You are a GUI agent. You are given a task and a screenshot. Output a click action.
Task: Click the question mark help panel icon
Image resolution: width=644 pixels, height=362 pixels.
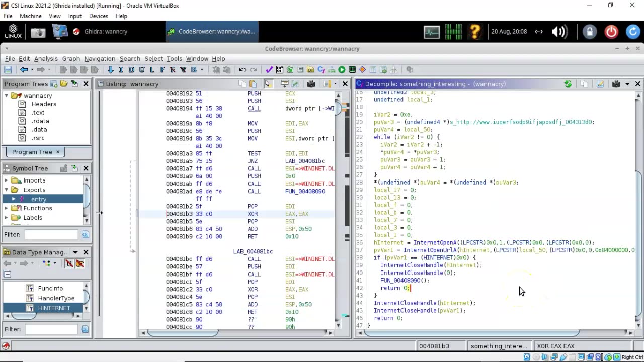(x=474, y=32)
